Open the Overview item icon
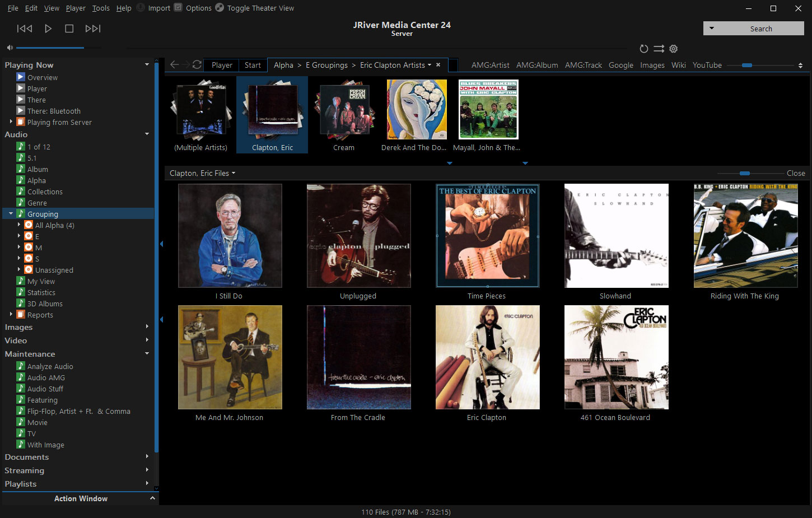 click(x=21, y=77)
